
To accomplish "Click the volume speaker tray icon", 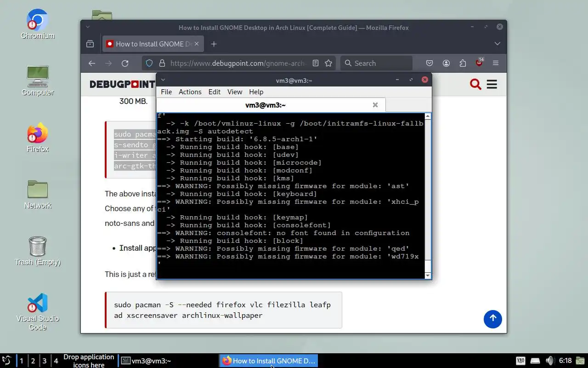I will [550, 361].
